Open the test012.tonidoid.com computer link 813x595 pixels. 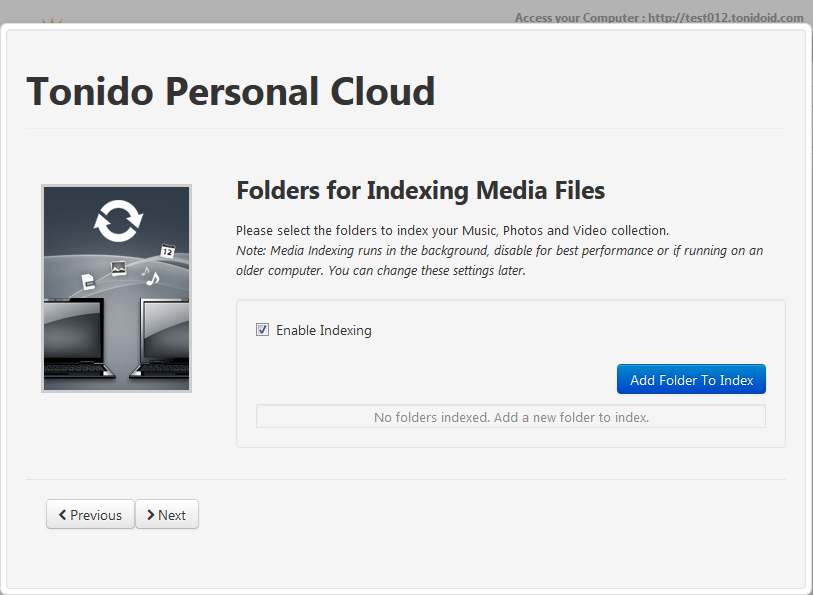coord(725,18)
